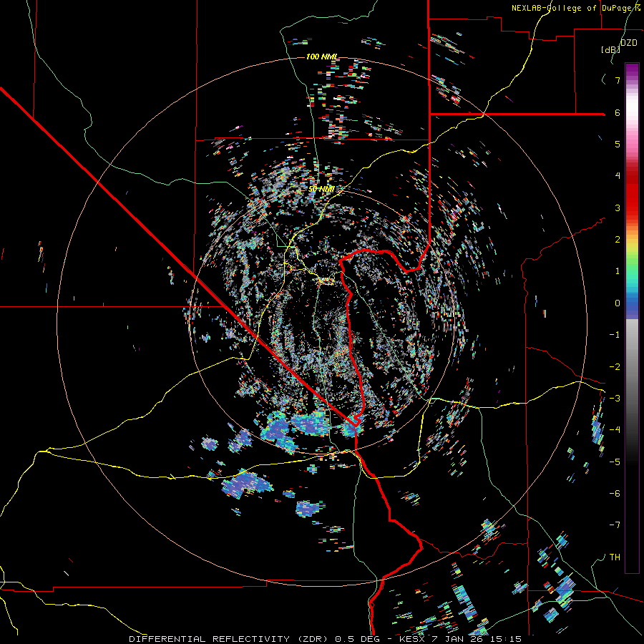
Task: Click the -2 value on the color scale
Action: 615,366
